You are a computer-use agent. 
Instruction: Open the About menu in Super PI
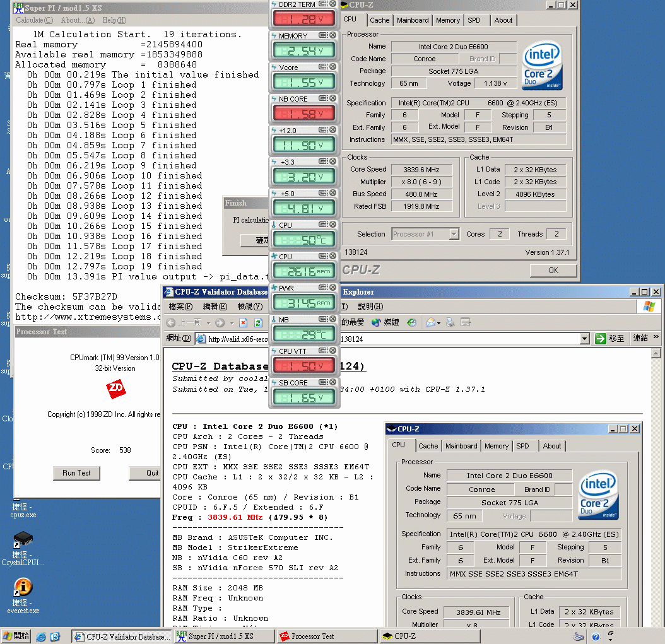78,20
